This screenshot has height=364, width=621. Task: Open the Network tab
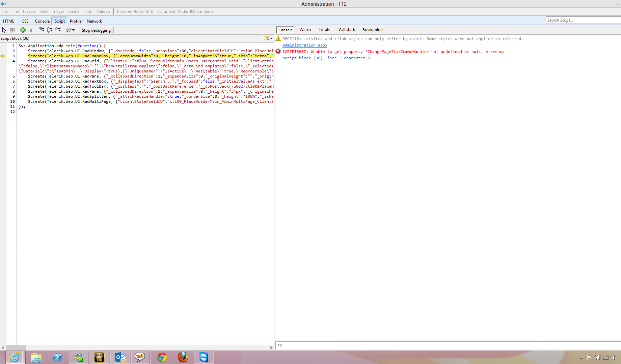point(94,21)
